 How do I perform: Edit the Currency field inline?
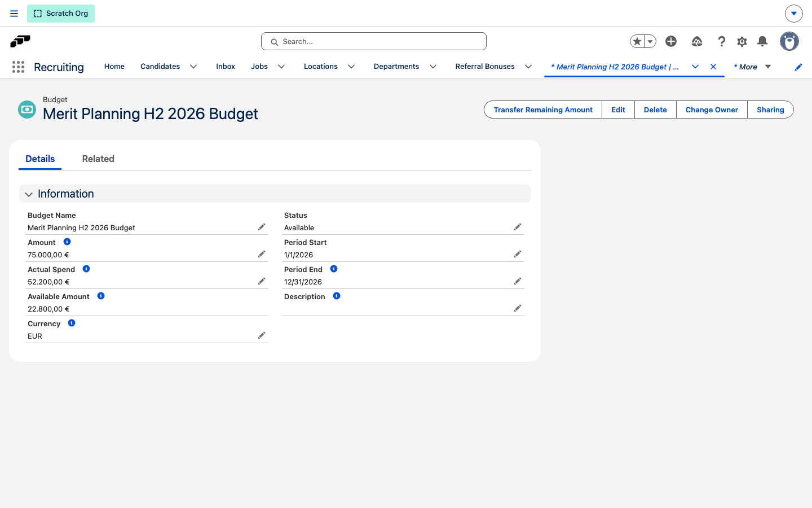(262, 335)
